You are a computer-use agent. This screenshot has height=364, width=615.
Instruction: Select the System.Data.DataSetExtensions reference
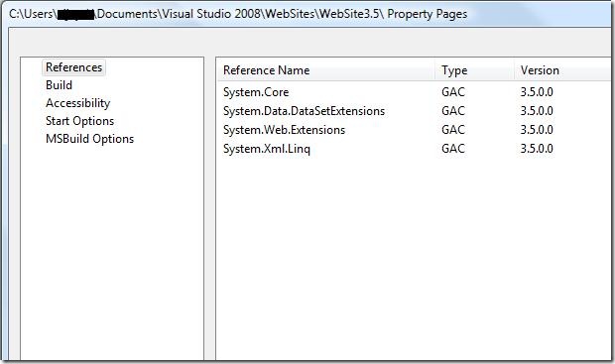(x=304, y=111)
